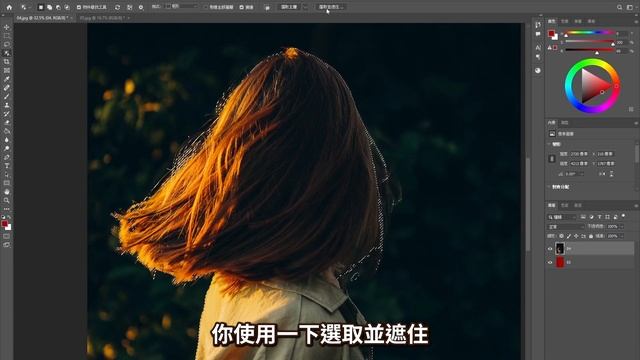The image size is (640, 360).
Task: Click the hue slider in Color panel
Action: 589,33
